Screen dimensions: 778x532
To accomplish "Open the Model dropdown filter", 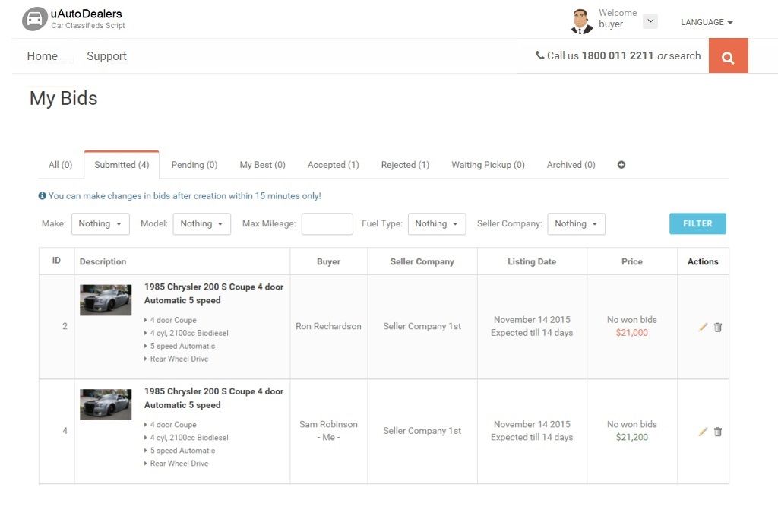I will [x=201, y=224].
